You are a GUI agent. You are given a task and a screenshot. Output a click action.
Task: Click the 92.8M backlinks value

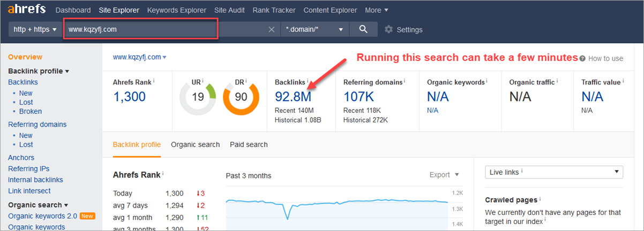293,97
